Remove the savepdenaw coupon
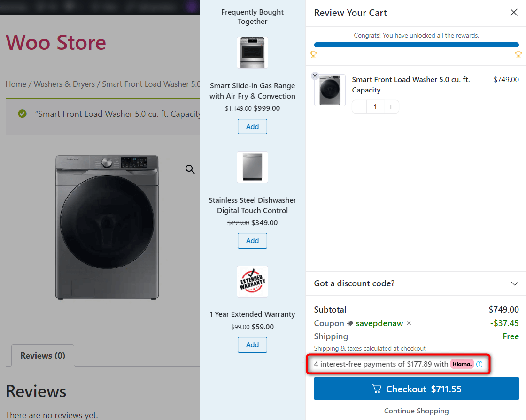 (x=409, y=323)
